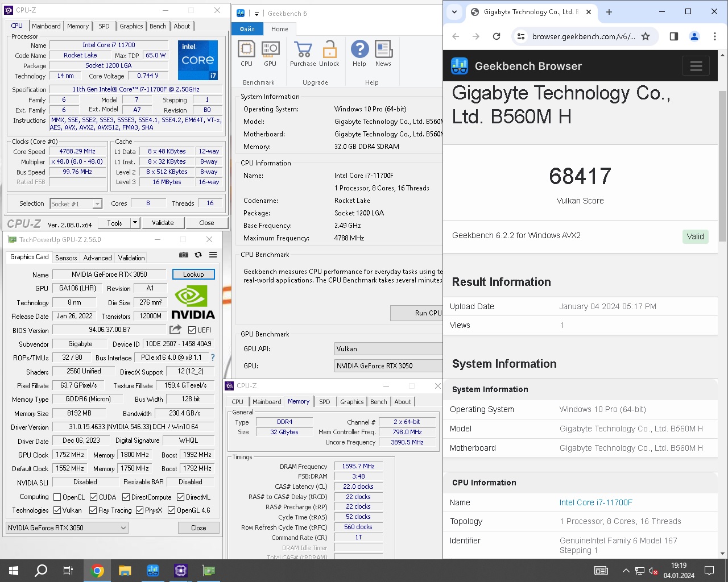Open the Help icon in Geekbench ribbon

click(x=359, y=49)
